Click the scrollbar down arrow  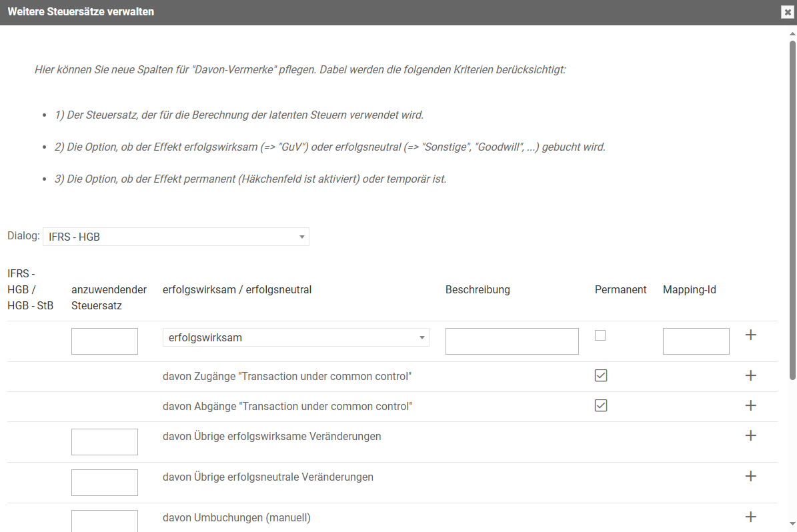[792, 523]
